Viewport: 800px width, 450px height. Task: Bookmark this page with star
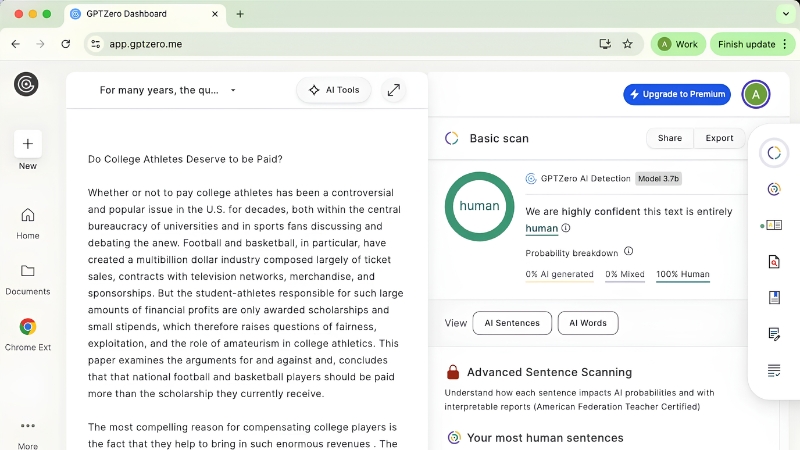[x=628, y=44]
